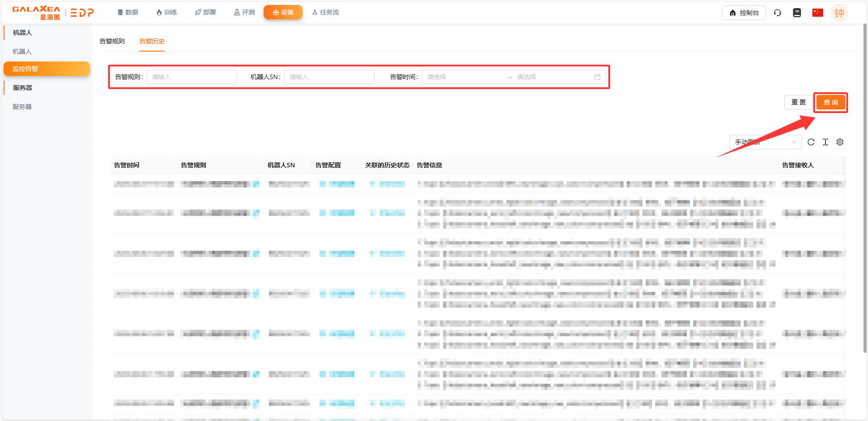
Task: Open the 告警时间 end date picker
Action: [x=552, y=77]
